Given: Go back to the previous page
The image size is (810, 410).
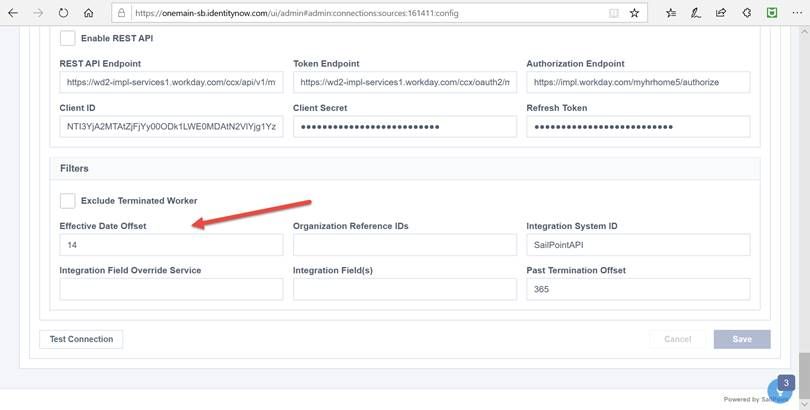Looking at the screenshot, I should [x=13, y=14].
